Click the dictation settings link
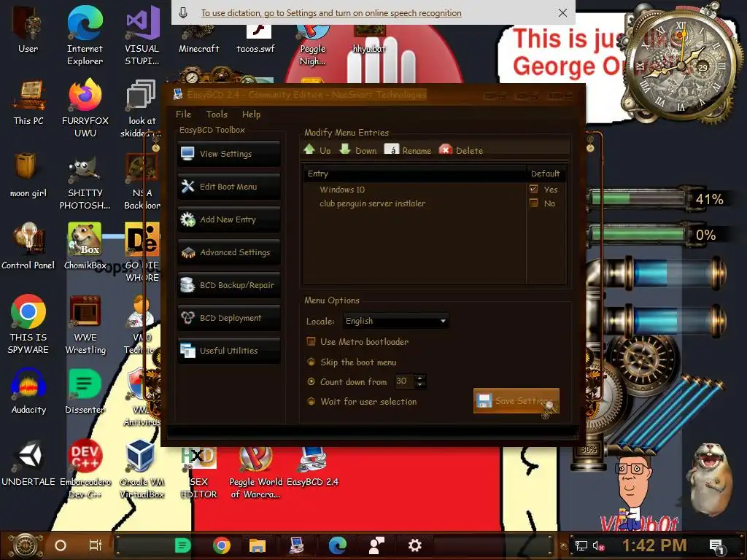Image resolution: width=747 pixels, height=560 pixels. [x=331, y=13]
